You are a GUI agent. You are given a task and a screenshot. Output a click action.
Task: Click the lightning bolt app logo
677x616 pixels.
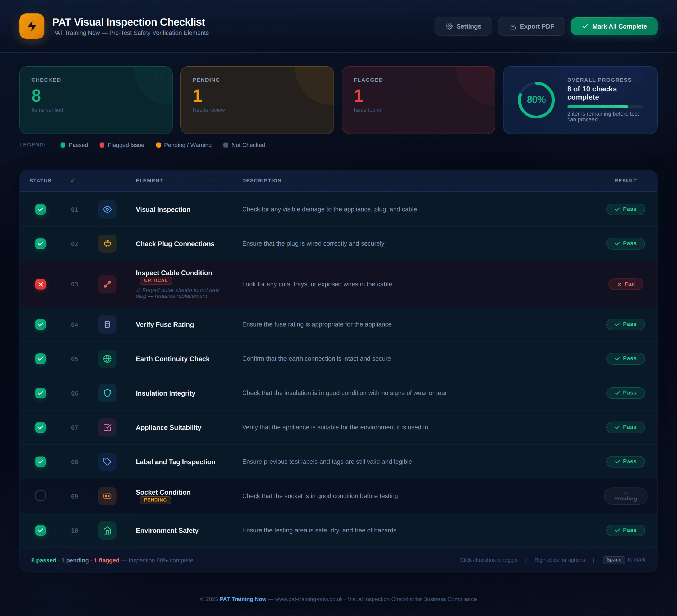point(32,26)
